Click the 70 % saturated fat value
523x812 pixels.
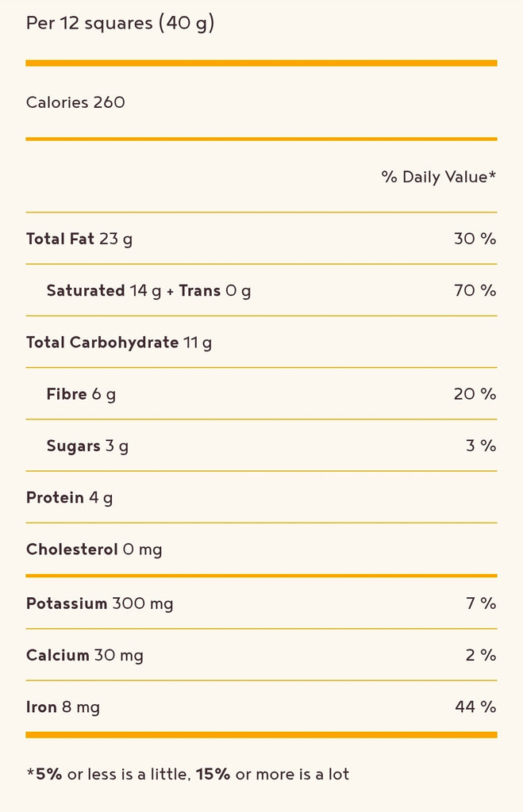pyautogui.click(x=475, y=291)
